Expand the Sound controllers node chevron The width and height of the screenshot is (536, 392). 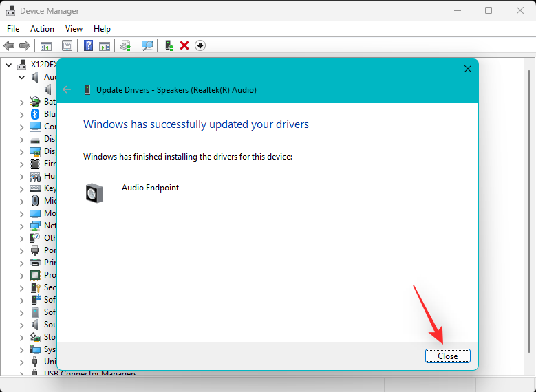[x=21, y=325]
